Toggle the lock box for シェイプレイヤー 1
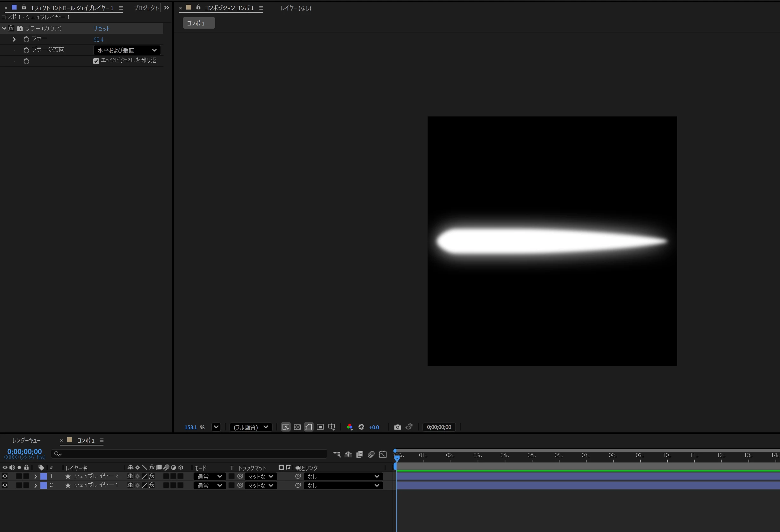The image size is (780, 532). (26, 485)
